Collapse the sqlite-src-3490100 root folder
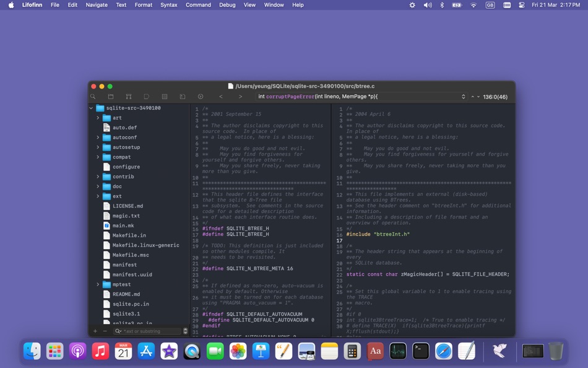 pyautogui.click(x=91, y=108)
